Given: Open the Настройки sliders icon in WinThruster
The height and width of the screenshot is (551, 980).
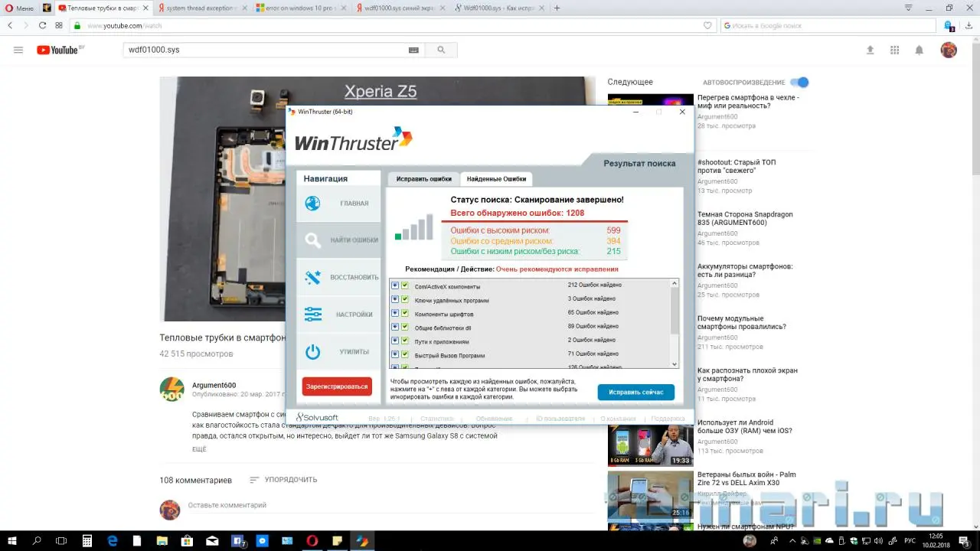Looking at the screenshot, I should (312, 315).
